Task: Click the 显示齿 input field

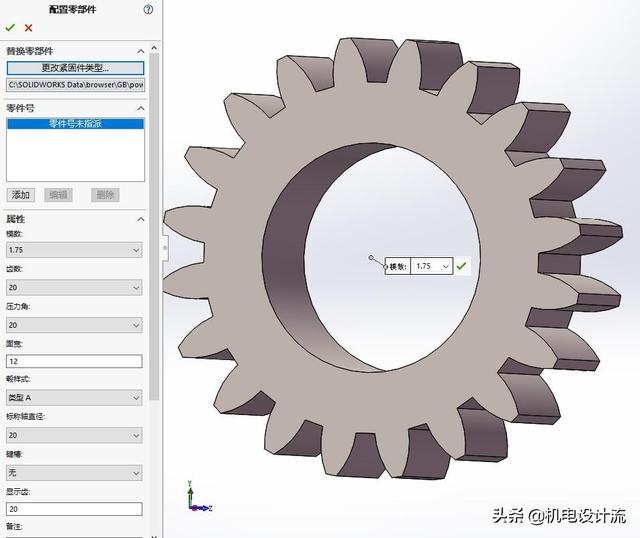Action: tap(74, 509)
